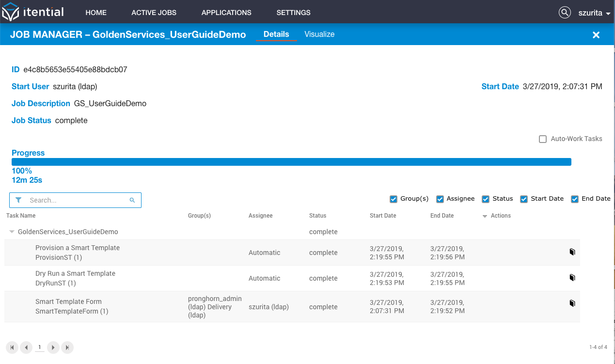Open the global search magnifier icon
Screen dimensions: 615x364
(x=565, y=13)
